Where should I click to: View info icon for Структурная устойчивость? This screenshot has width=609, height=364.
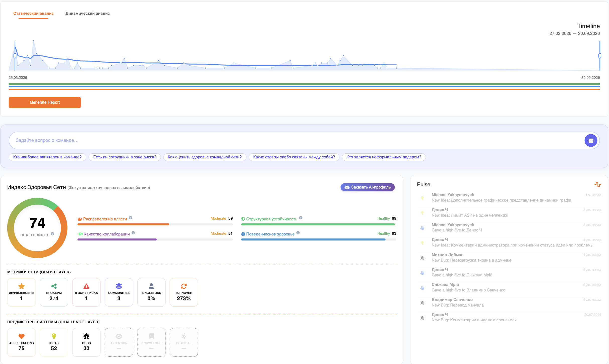coord(301,218)
